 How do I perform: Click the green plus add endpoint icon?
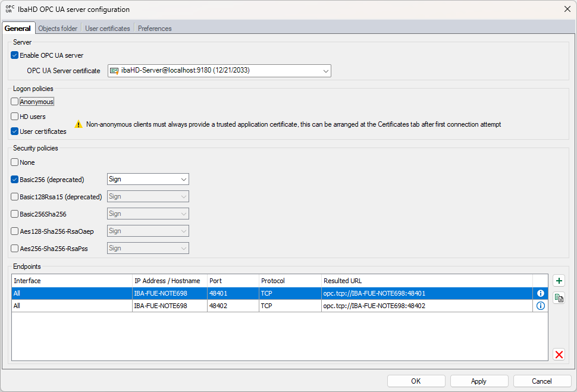(559, 281)
